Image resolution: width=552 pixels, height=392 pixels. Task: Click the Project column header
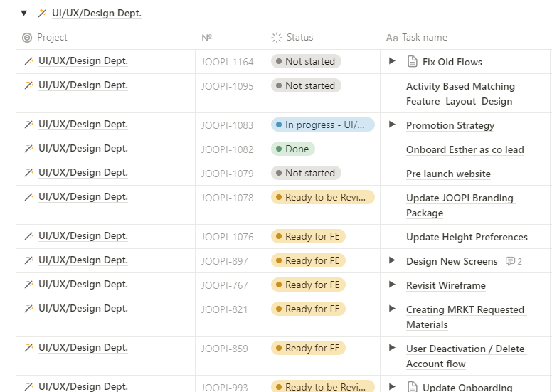45,37
